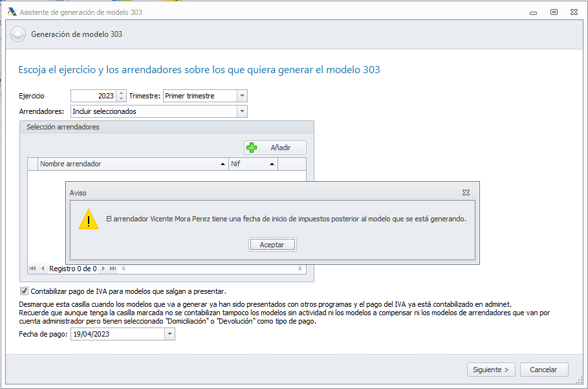Go to last record in the navigator

[113, 269]
